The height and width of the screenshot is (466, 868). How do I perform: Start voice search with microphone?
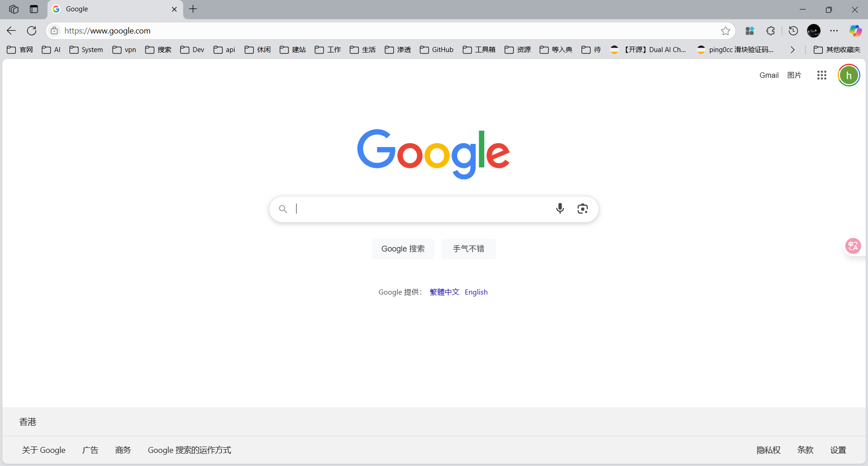pyautogui.click(x=560, y=209)
